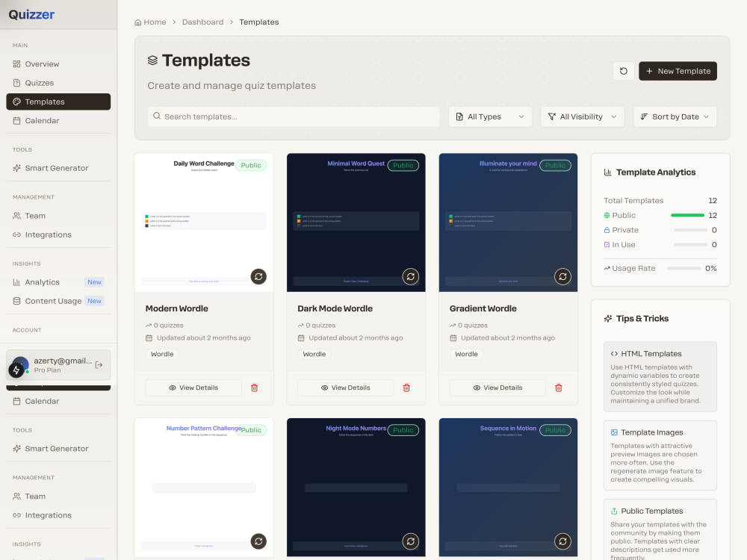Image resolution: width=747 pixels, height=560 pixels.
Task: Open Analytics in the sidebar
Action: tap(58, 282)
